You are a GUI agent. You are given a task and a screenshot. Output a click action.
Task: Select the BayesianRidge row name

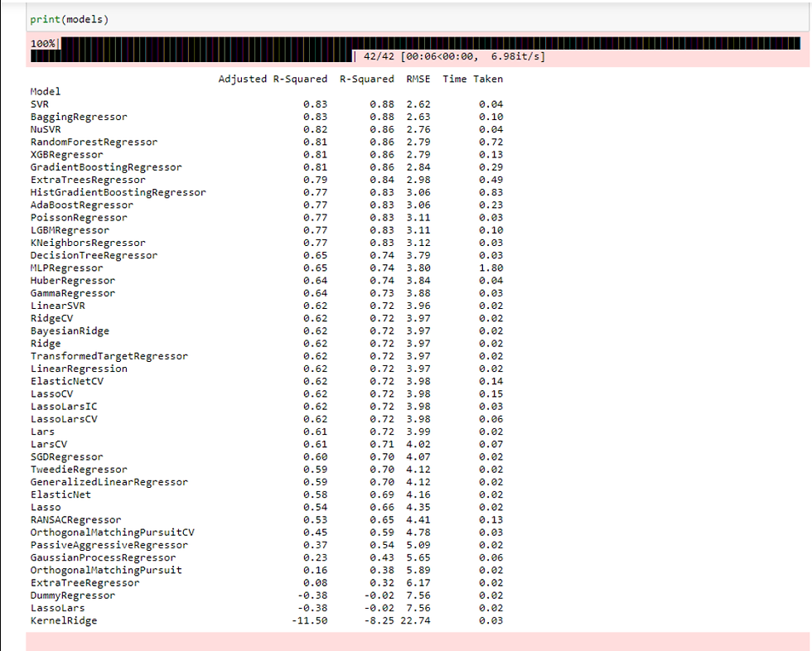(x=70, y=330)
